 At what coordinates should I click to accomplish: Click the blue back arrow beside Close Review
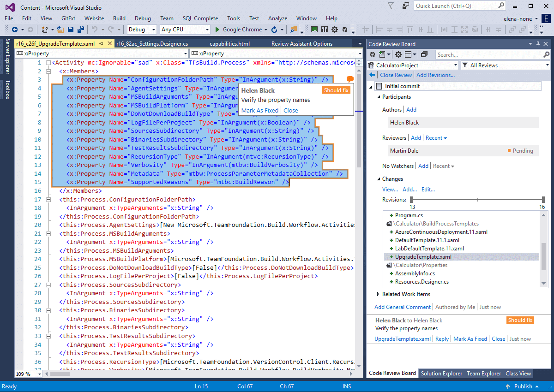pos(372,75)
